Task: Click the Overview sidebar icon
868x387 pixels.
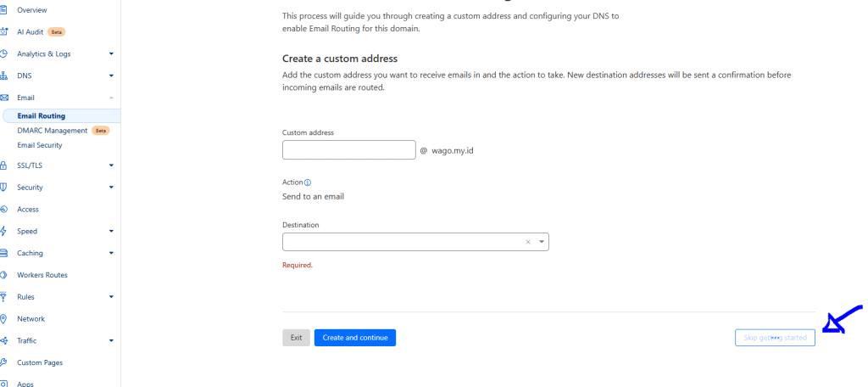Action: [x=4, y=9]
